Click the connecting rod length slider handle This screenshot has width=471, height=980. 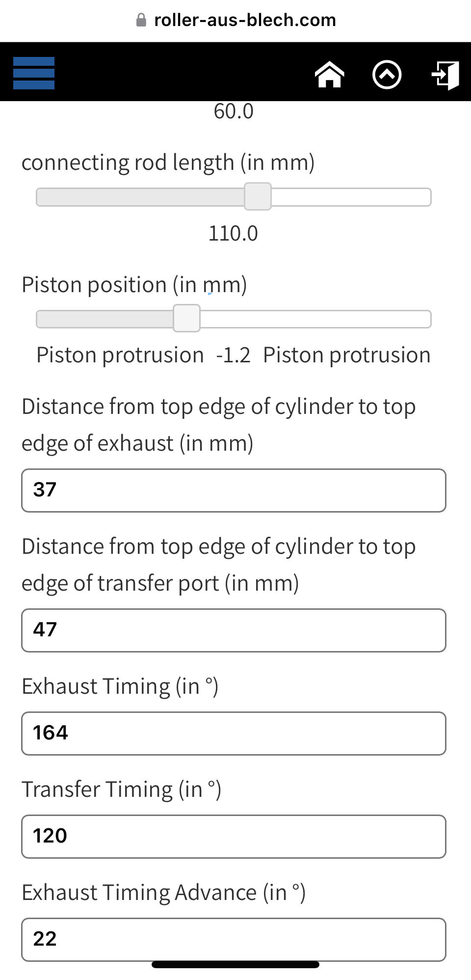258,196
